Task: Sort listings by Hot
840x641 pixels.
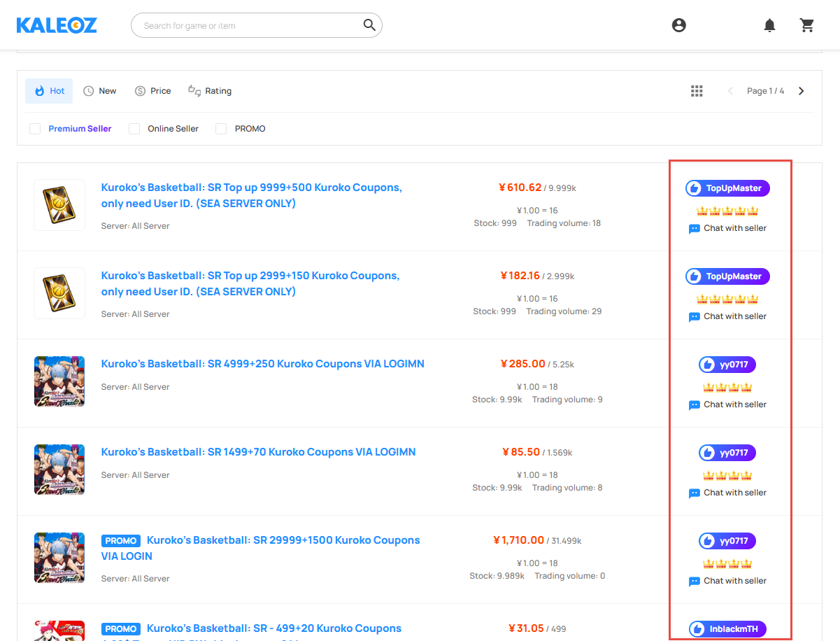Action: pyautogui.click(x=49, y=91)
